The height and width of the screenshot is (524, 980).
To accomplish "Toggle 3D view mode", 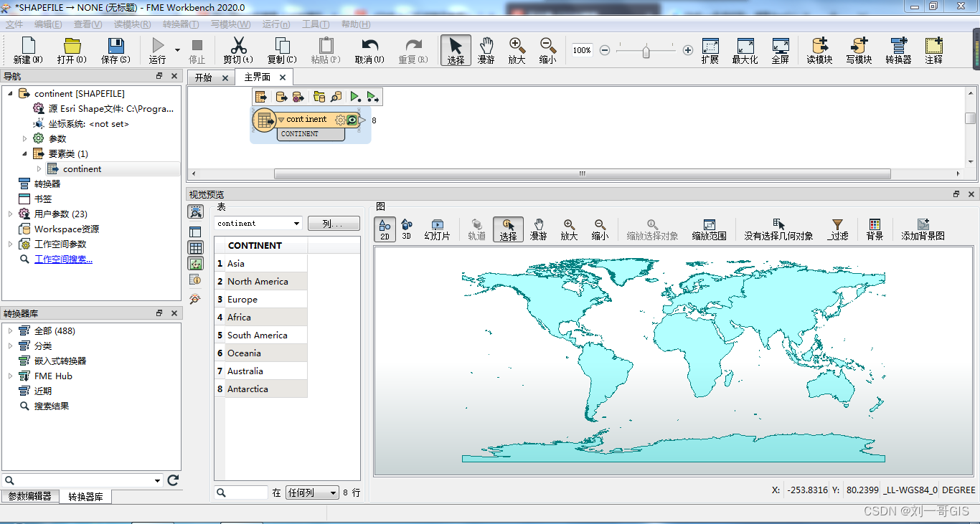I will [407, 229].
